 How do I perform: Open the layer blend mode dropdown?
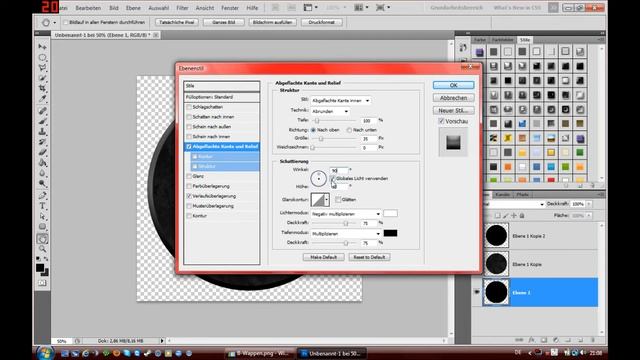514,204
